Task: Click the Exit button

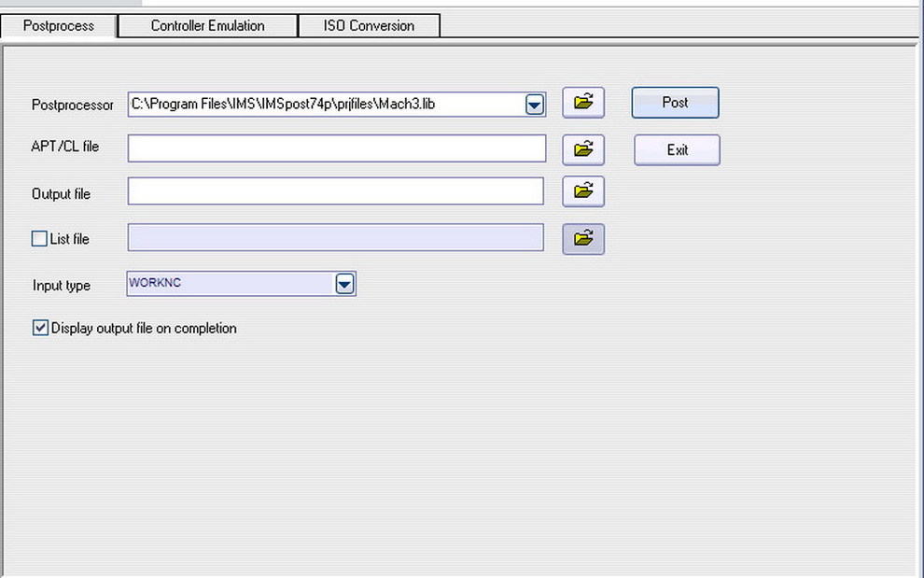Action: coord(677,150)
